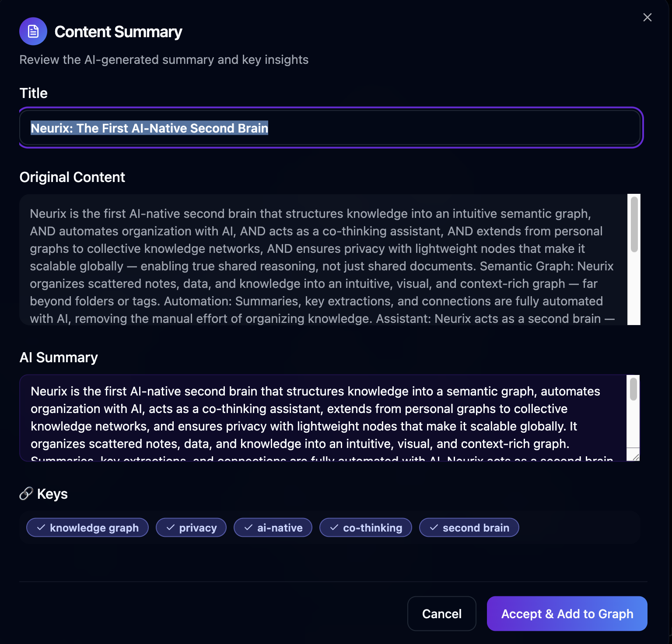This screenshot has width=672, height=644.
Task: Click the X icon to close the dialog
Action: pos(647,17)
